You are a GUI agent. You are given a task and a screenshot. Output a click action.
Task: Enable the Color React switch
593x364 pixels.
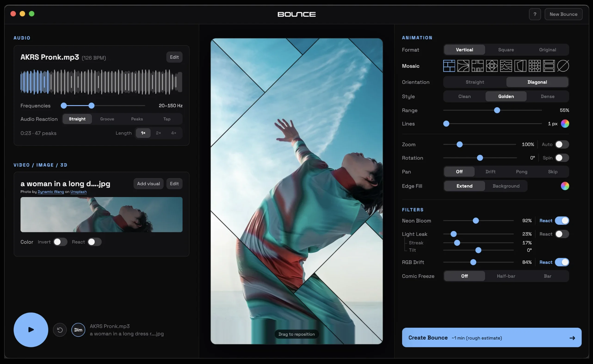pos(94,242)
